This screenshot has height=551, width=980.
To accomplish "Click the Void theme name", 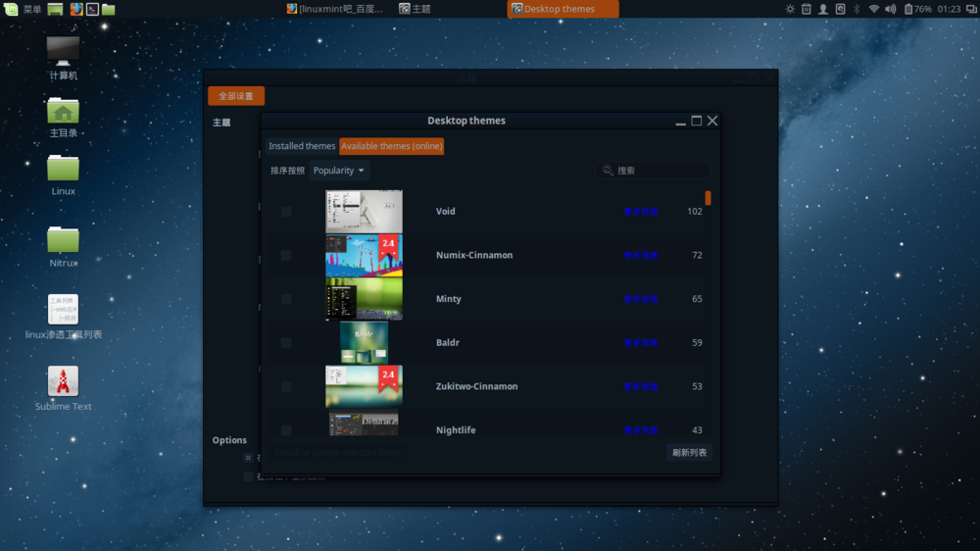I will click(x=446, y=212).
